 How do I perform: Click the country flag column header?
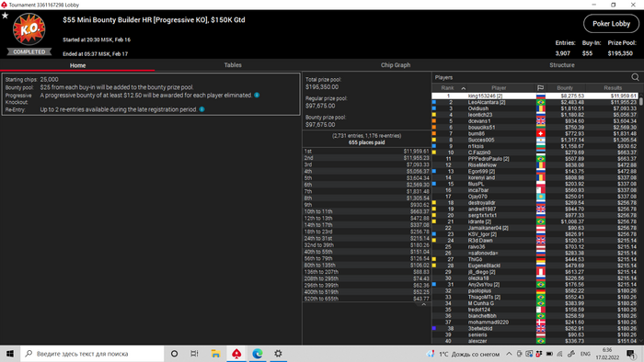point(541,88)
